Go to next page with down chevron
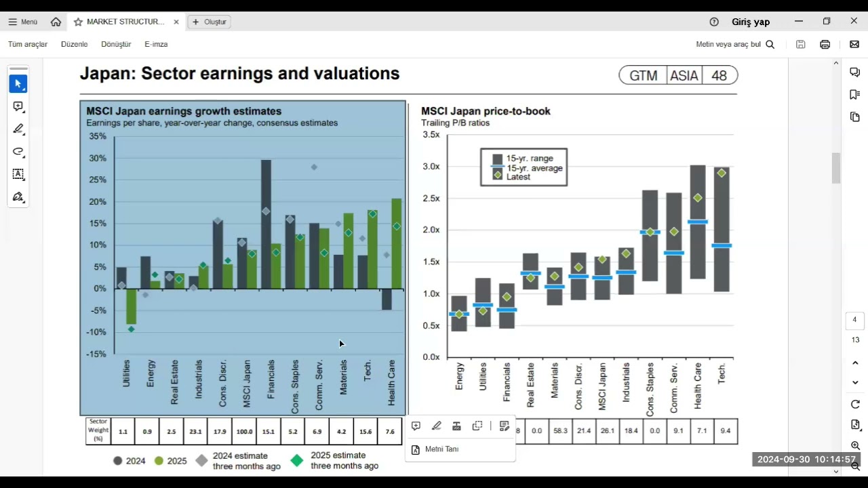Image resolution: width=868 pixels, height=488 pixels. [855, 383]
